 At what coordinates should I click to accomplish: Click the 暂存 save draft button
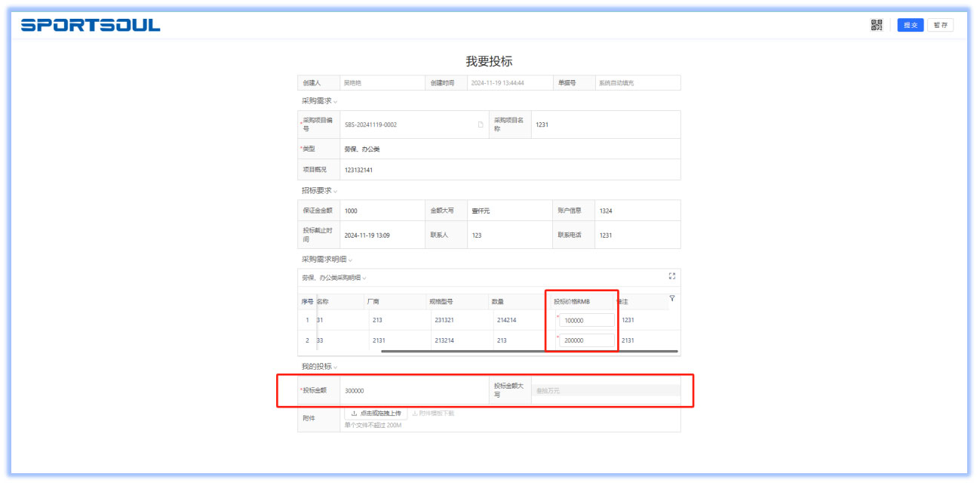(x=940, y=25)
